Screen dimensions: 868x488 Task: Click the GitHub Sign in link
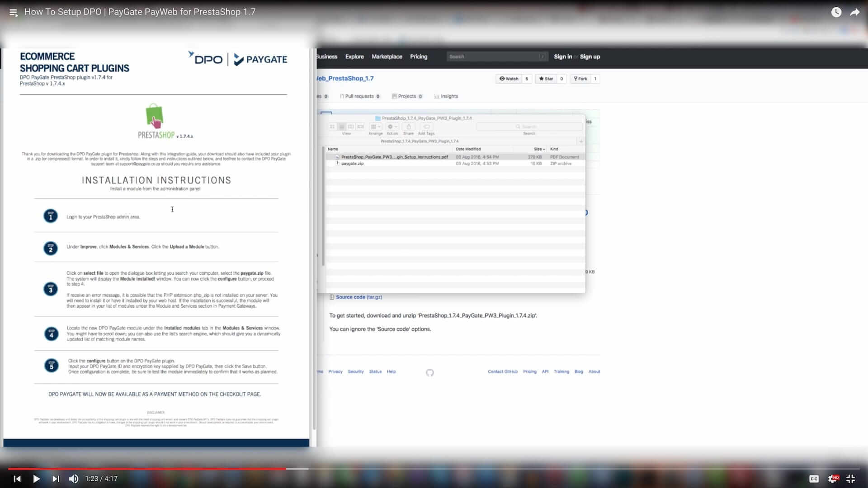pyautogui.click(x=563, y=57)
